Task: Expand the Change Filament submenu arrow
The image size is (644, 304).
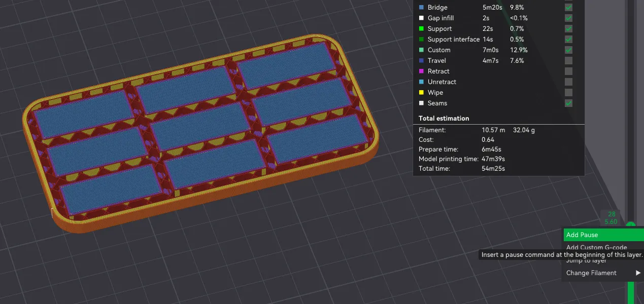Action: tap(638, 273)
